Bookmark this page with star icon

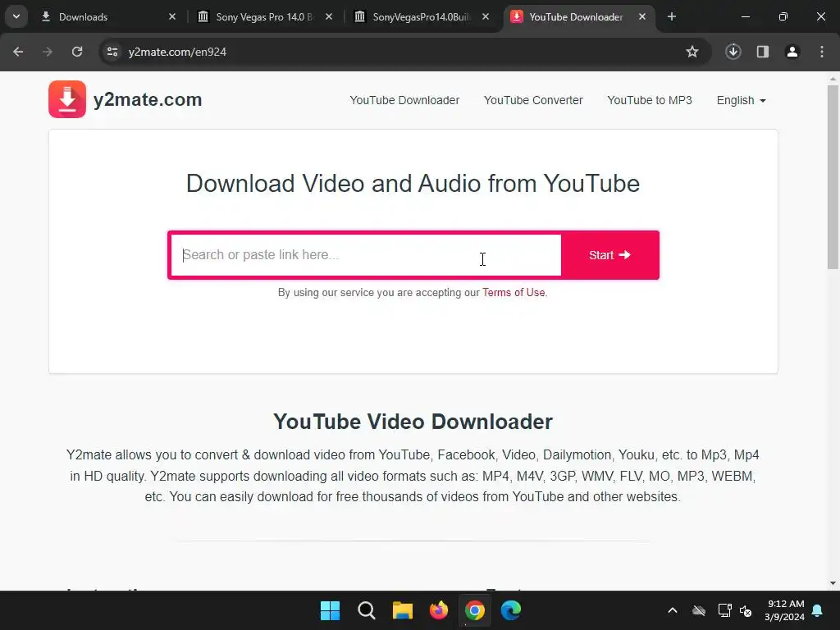[x=692, y=52]
